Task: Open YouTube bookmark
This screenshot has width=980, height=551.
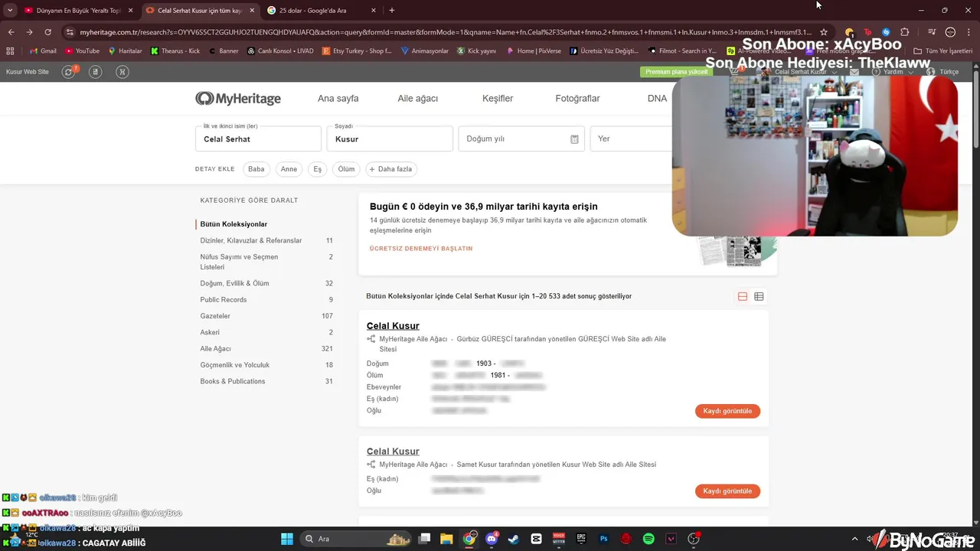Action: point(82,51)
